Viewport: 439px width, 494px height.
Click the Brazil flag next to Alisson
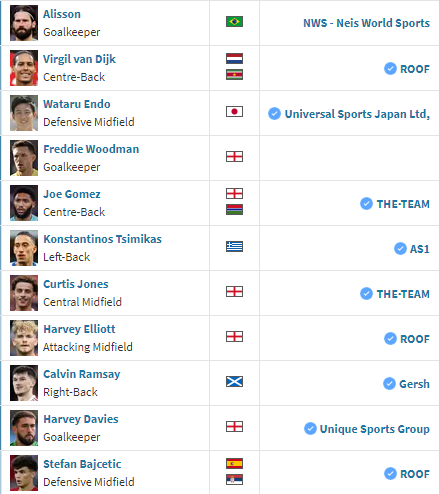[x=234, y=22]
